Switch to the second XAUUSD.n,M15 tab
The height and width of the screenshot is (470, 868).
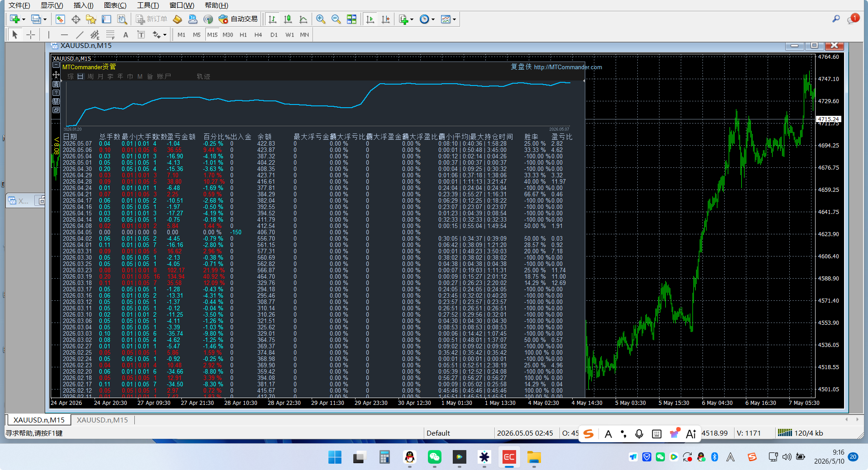pos(102,420)
